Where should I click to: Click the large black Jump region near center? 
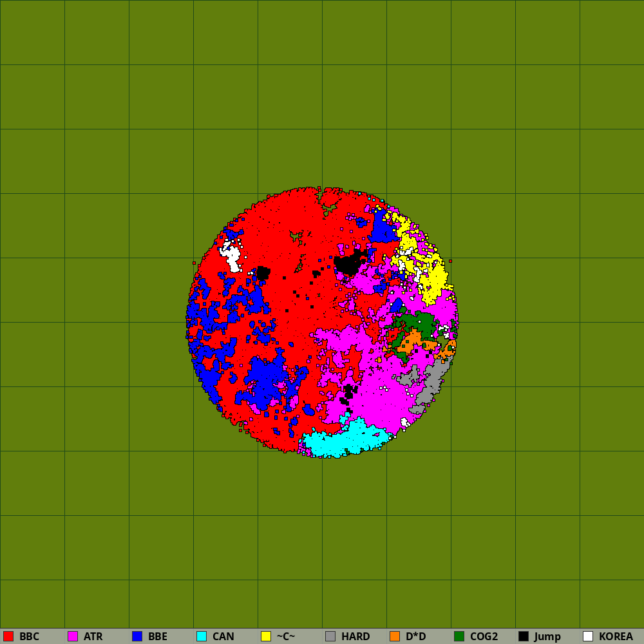(x=348, y=263)
